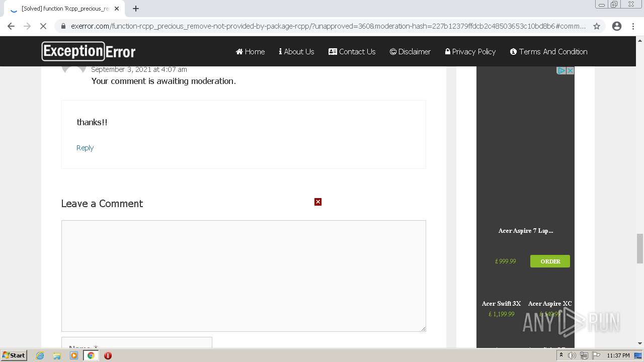The image size is (644, 362).
Task: Reply to the 'thanks!!' comment
Action: (85, 147)
